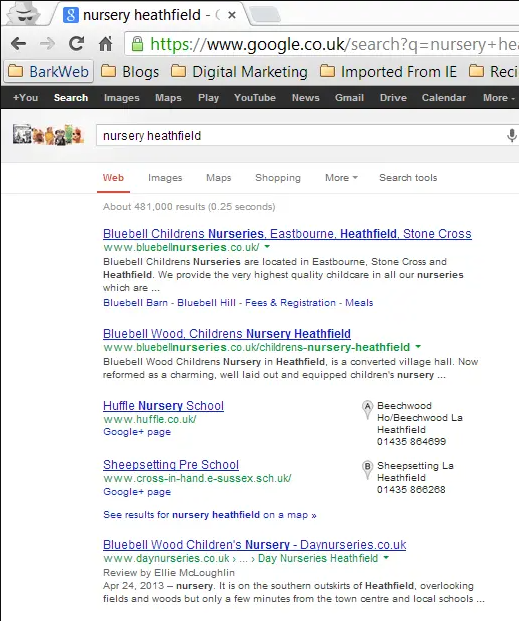The height and width of the screenshot is (621, 519).
Task: Open the Bluebell Barn sitelink
Action: [x=135, y=303]
